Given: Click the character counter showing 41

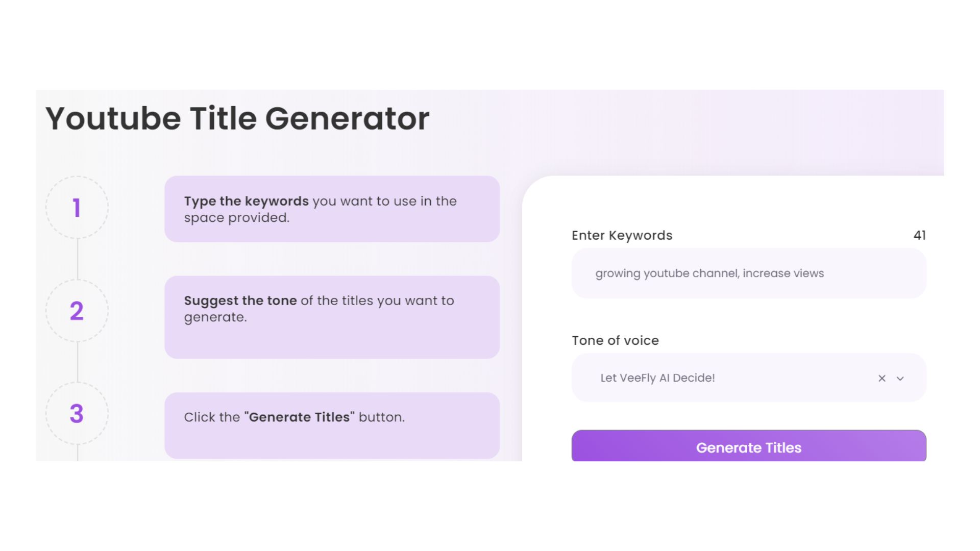Looking at the screenshot, I should pos(920,235).
